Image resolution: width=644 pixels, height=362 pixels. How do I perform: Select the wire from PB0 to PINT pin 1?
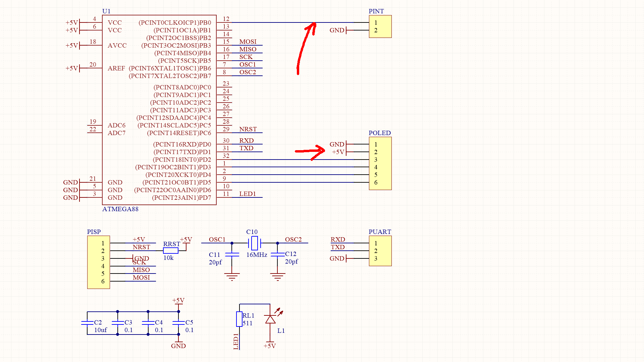click(x=293, y=22)
